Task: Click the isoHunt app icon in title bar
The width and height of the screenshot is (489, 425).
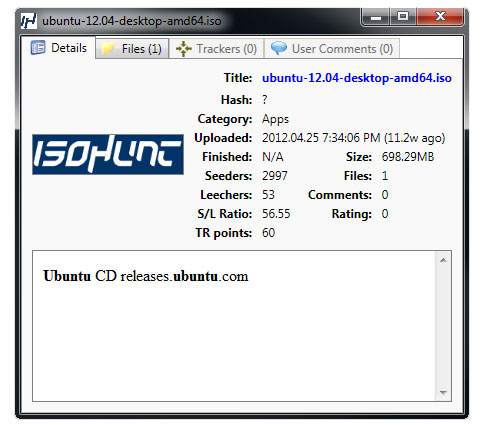Action: pyautogui.click(x=29, y=21)
